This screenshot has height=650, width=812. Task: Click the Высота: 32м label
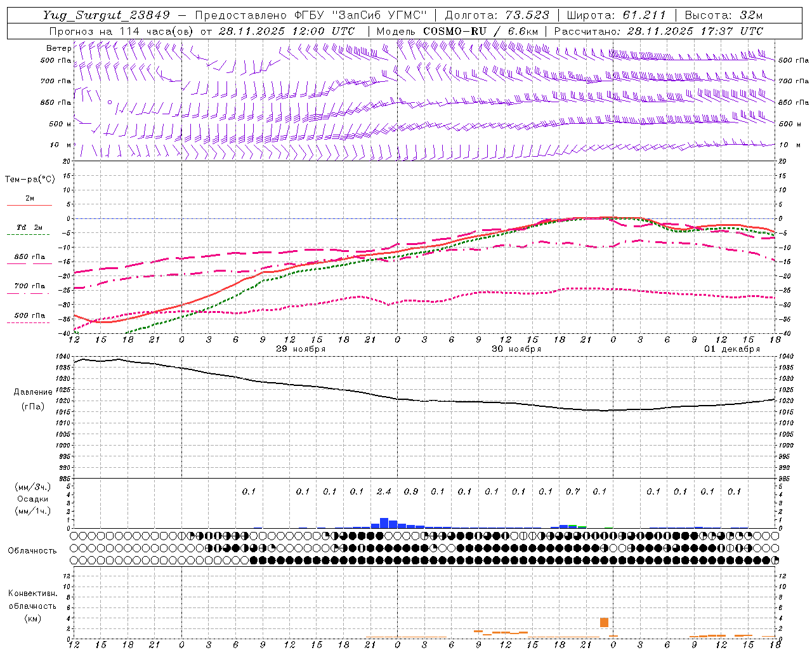724,15
